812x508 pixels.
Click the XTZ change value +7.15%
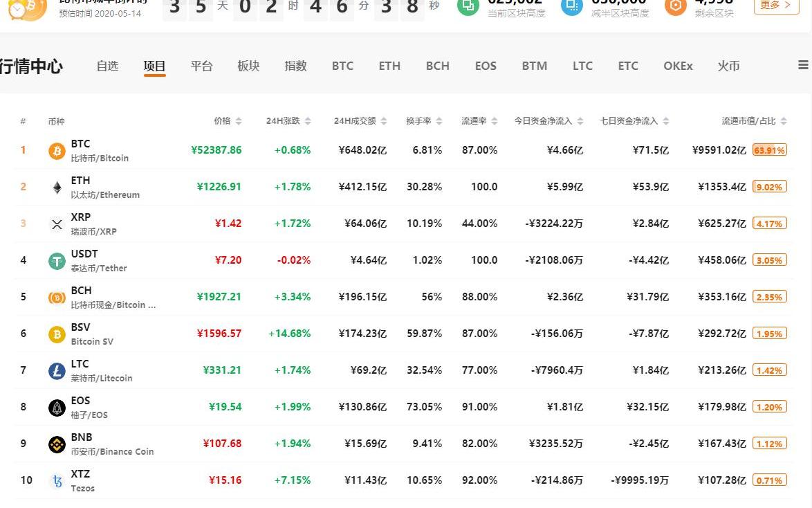tap(293, 480)
